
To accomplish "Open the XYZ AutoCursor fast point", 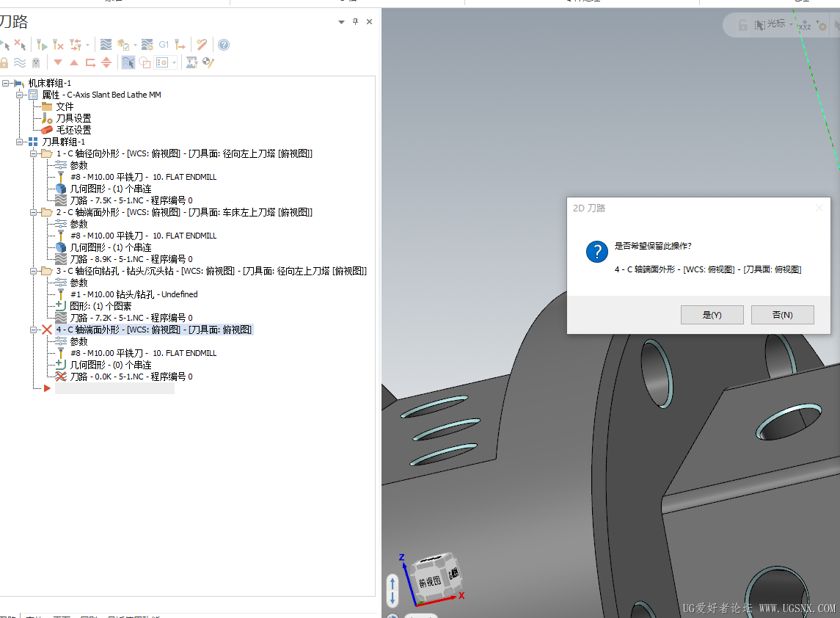I will coord(804,25).
